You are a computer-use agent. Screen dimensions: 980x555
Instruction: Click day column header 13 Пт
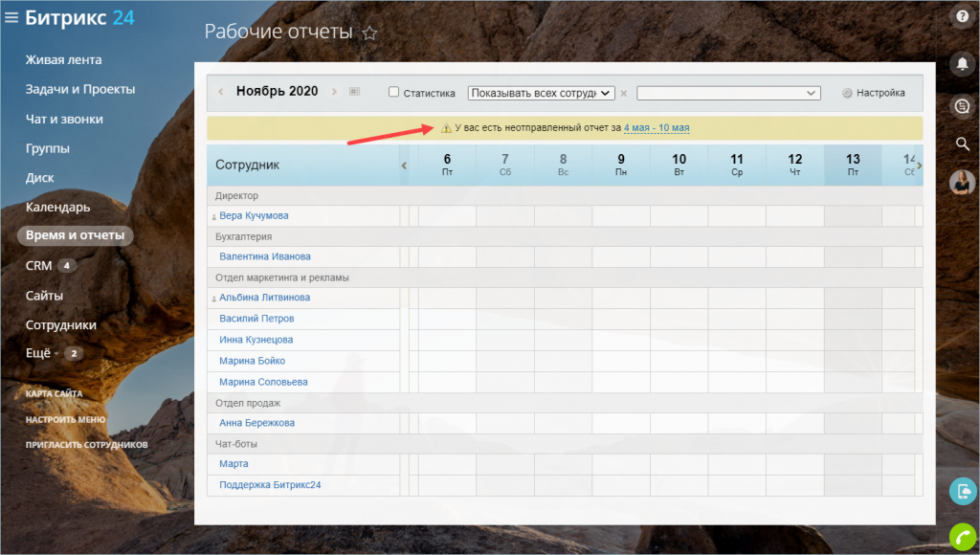point(853,165)
